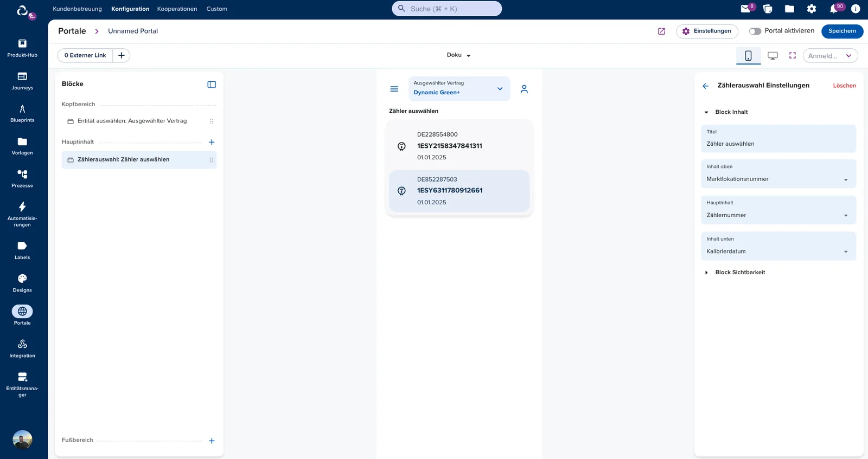Open Automatisierungen lightning icon
The height and width of the screenshot is (459, 868).
pyautogui.click(x=22, y=206)
